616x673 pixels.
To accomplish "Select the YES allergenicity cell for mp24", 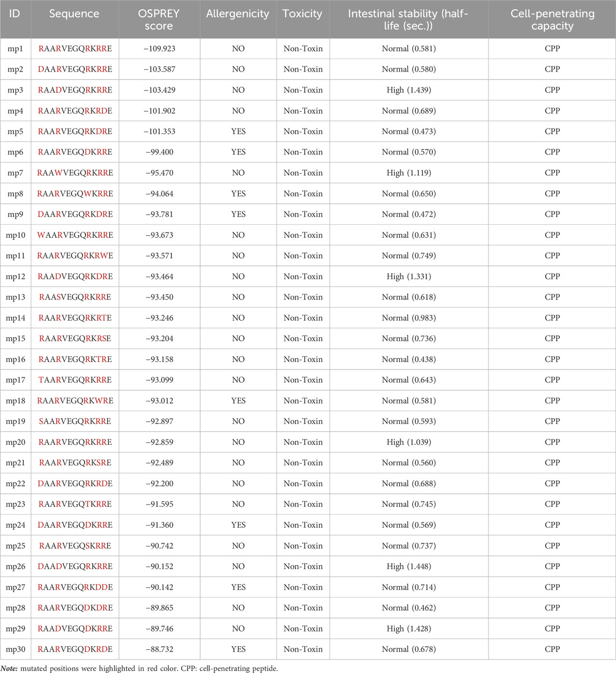I will [x=238, y=525].
